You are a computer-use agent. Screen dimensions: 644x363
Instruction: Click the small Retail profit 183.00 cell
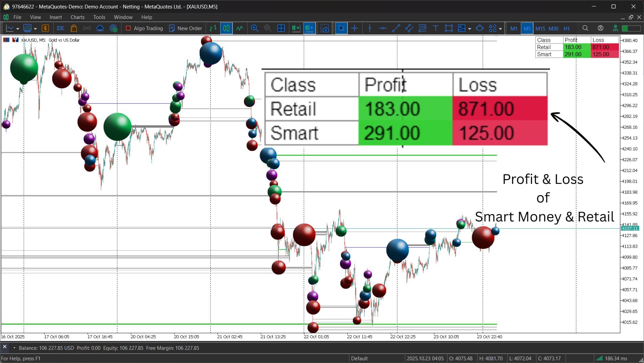click(x=577, y=47)
